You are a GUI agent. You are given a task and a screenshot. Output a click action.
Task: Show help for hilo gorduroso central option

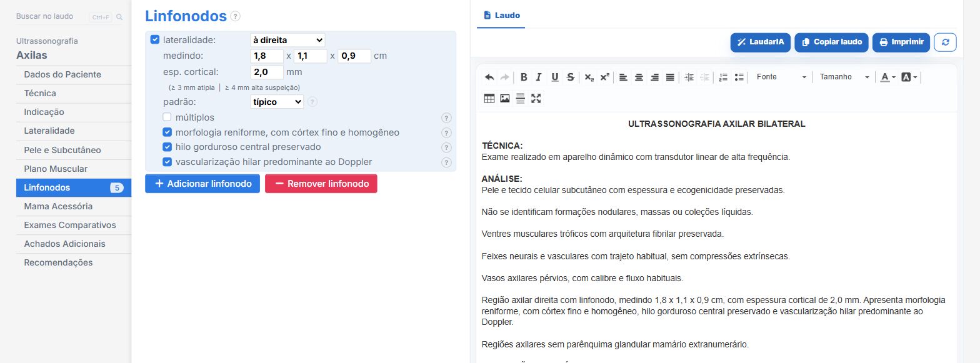[x=446, y=147]
